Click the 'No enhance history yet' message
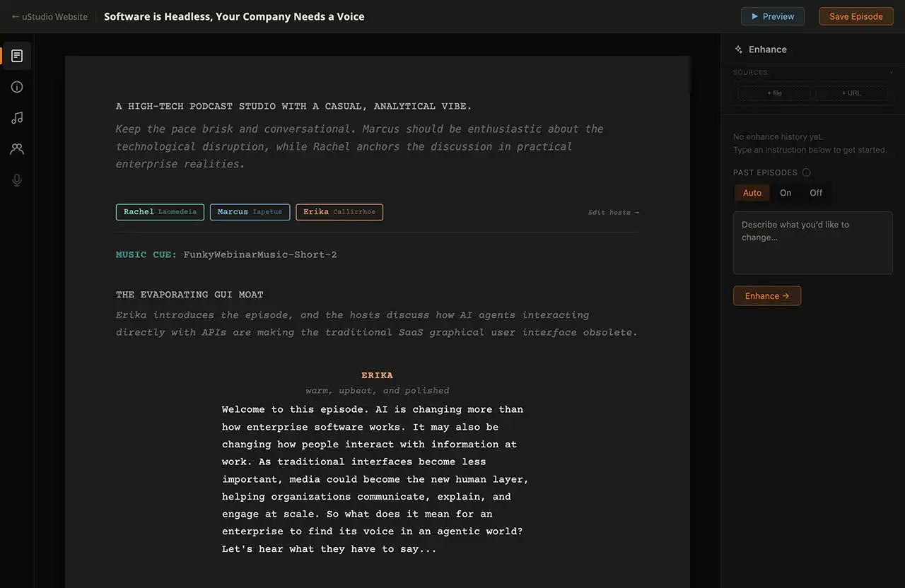Viewport: 905px width, 588px height. click(778, 137)
